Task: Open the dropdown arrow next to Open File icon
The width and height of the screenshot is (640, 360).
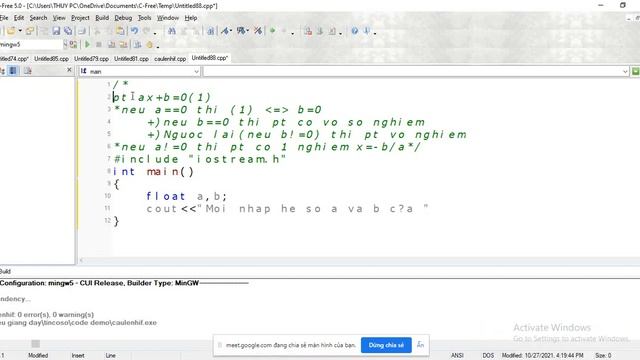Action: [x=20, y=31]
